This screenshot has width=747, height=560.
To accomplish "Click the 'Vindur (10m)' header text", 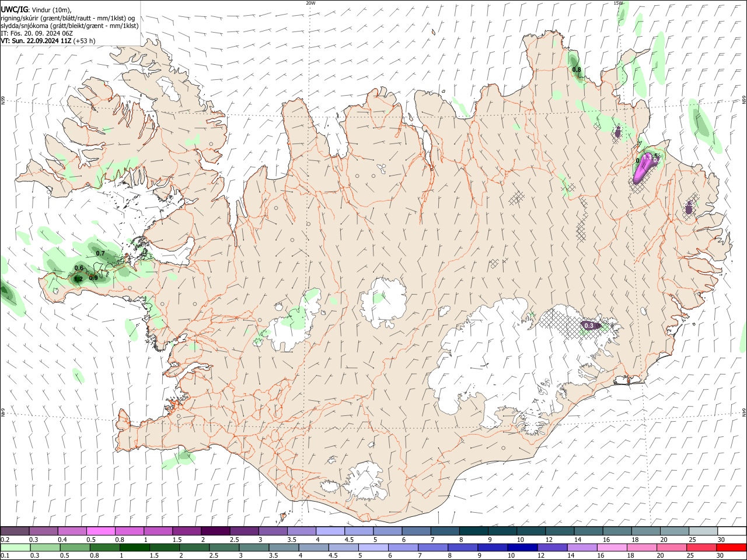I will point(52,10).
